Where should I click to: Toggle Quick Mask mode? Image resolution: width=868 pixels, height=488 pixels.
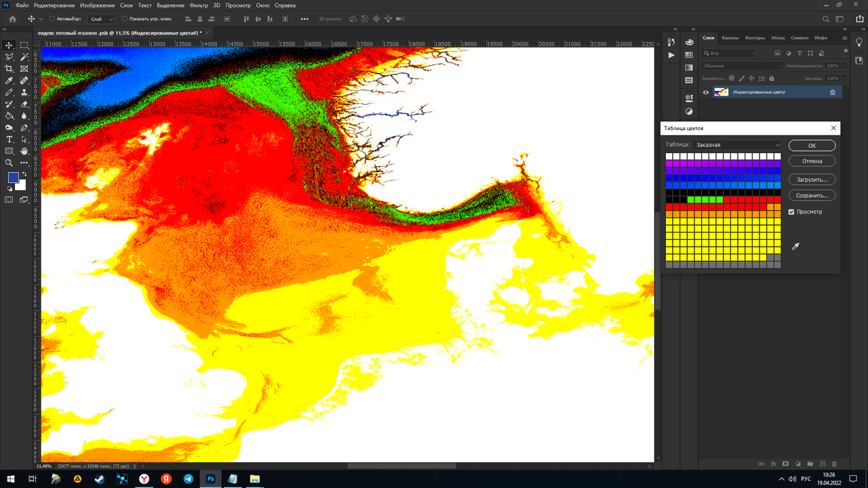[x=9, y=199]
